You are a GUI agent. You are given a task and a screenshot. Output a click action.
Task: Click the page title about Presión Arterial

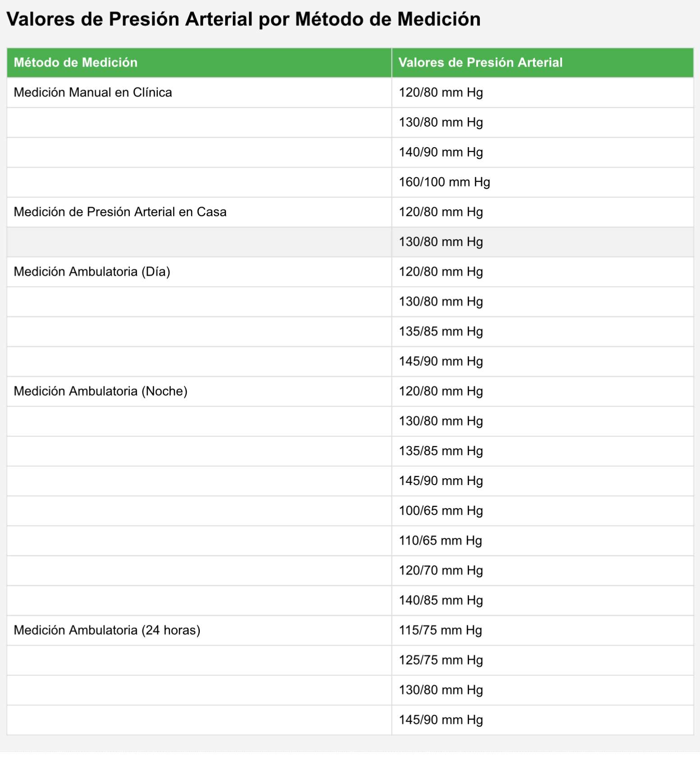(x=244, y=19)
